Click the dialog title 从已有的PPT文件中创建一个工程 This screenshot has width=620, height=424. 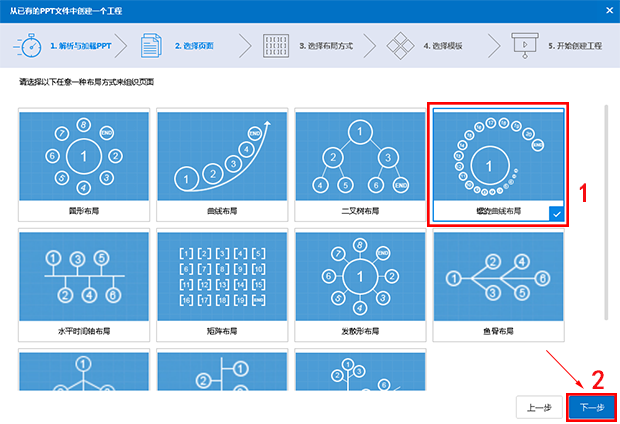pos(66,11)
